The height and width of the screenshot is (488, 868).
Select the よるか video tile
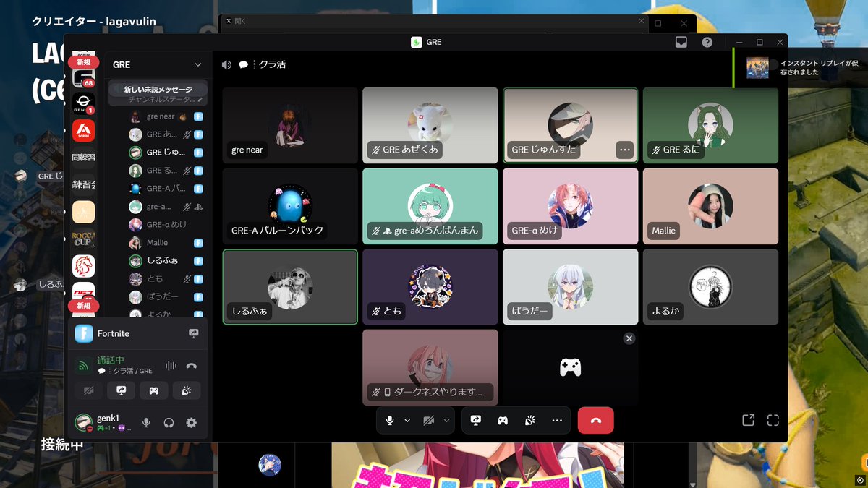pyautogui.click(x=710, y=287)
